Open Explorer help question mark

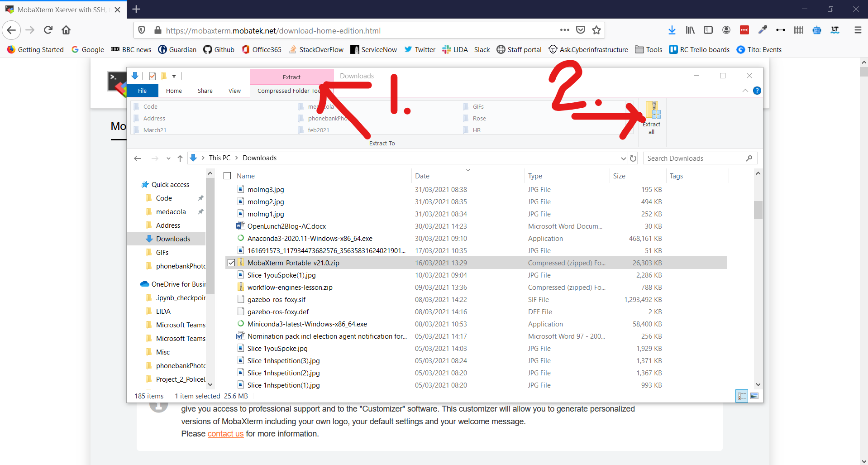click(x=757, y=91)
